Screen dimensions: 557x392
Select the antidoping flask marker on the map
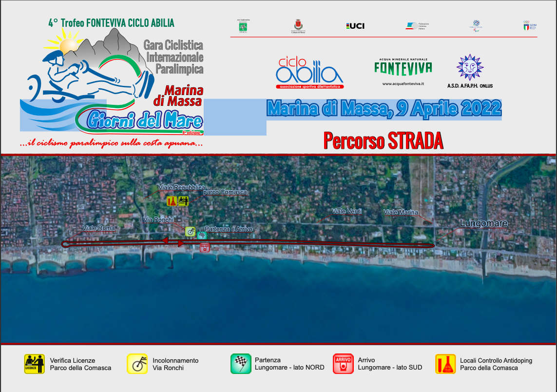(x=172, y=201)
